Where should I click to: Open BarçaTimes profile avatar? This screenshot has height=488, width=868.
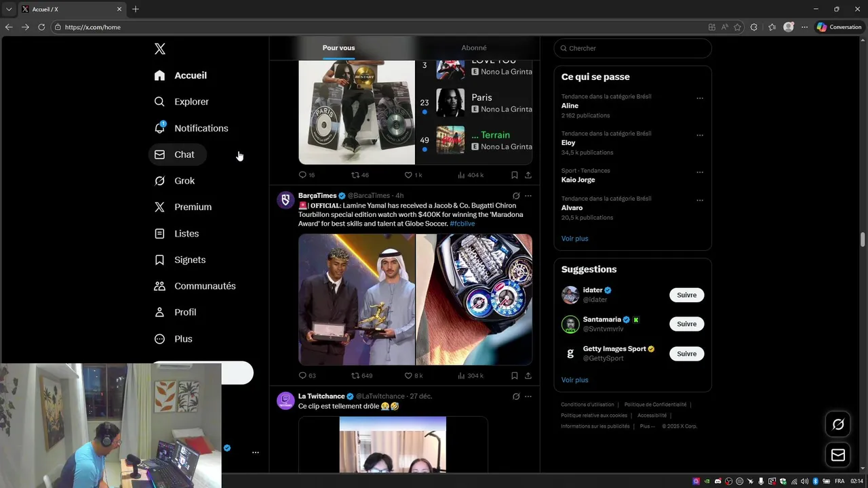click(x=285, y=200)
